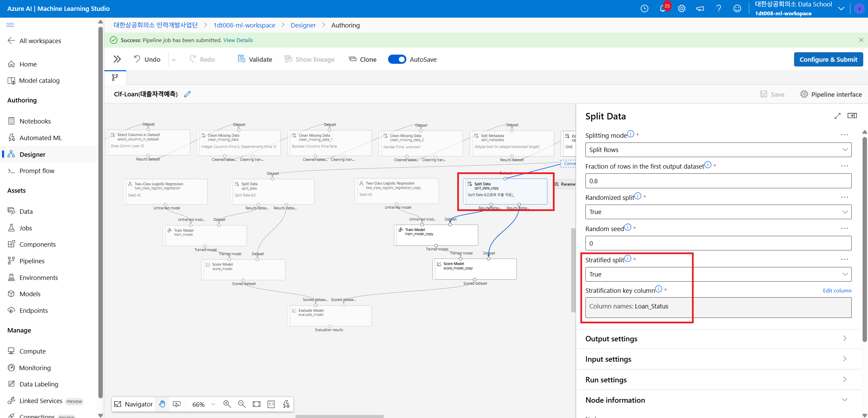Image resolution: width=868 pixels, height=418 pixels.
Task: Toggle the Navigator minimap
Action: click(x=134, y=404)
